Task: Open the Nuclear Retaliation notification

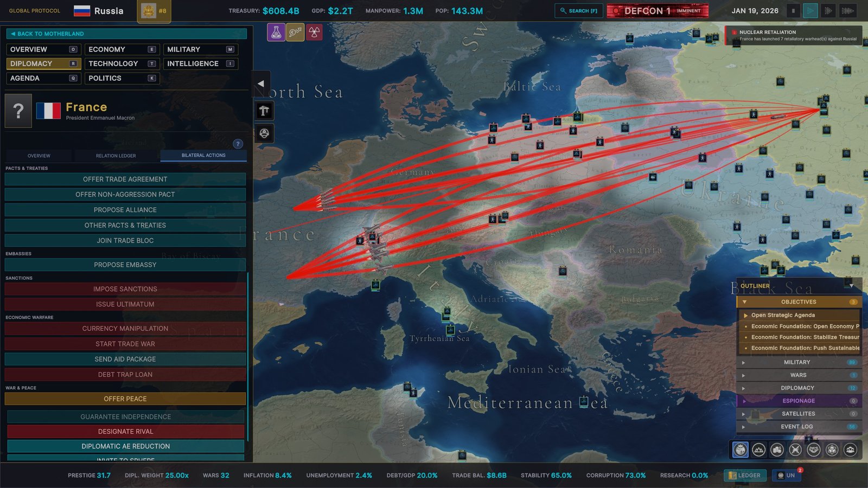Action: coord(794,36)
